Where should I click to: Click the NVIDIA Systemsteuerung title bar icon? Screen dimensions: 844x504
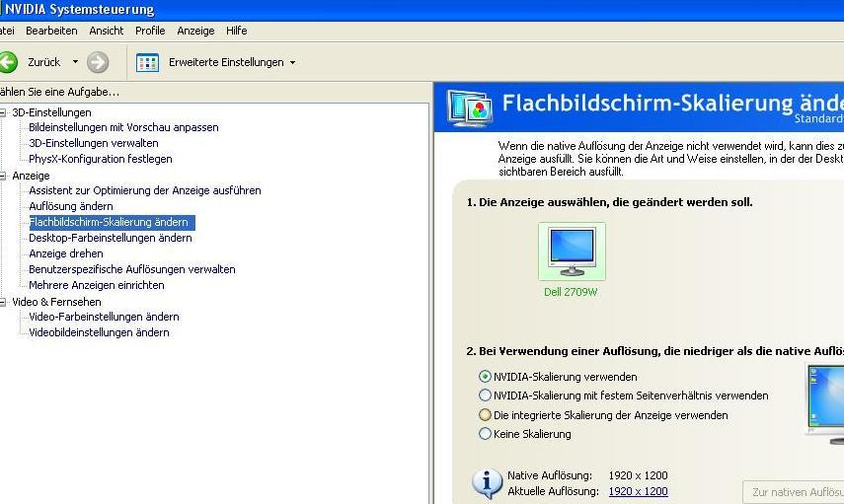pos(2,10)
